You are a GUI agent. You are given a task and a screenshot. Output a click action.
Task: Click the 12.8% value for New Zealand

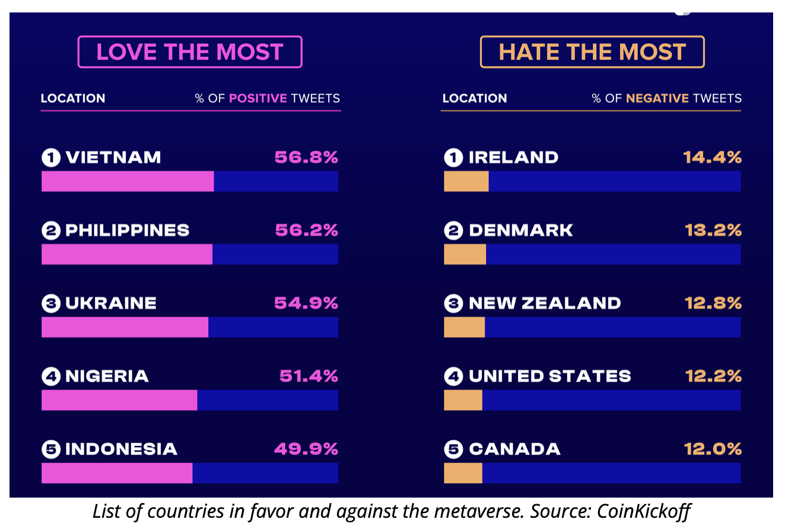tap(713, 304)
